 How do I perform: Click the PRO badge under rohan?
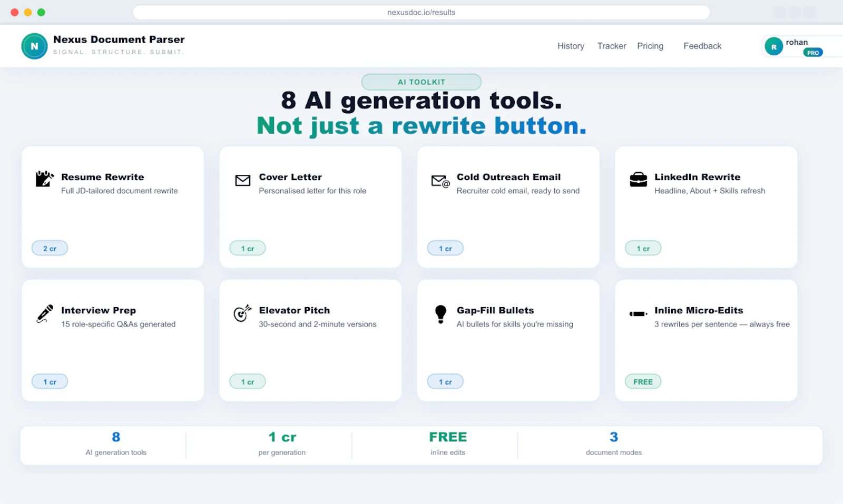coord(813,53)
